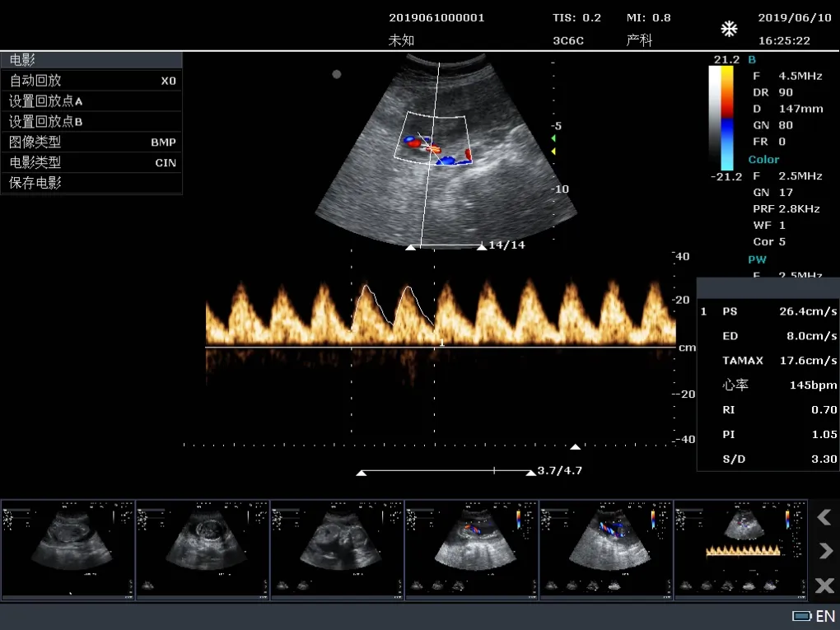Open the first fetal scan thumbnail
840x630 pixels.
click(68, 549)
